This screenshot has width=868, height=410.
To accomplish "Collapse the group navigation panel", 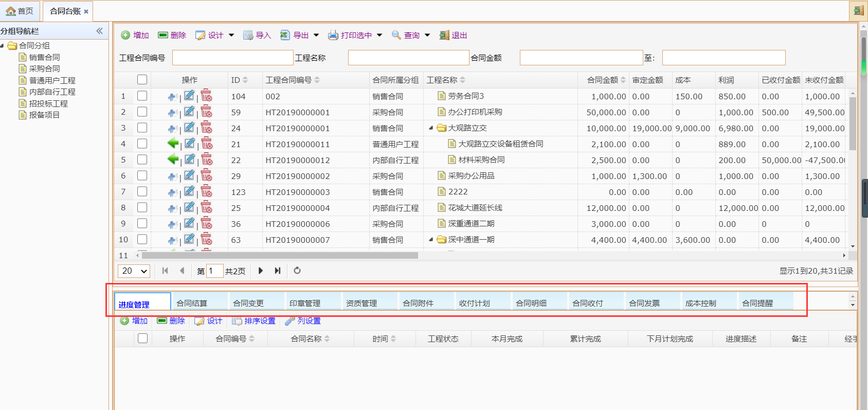I will coord(99,31).
